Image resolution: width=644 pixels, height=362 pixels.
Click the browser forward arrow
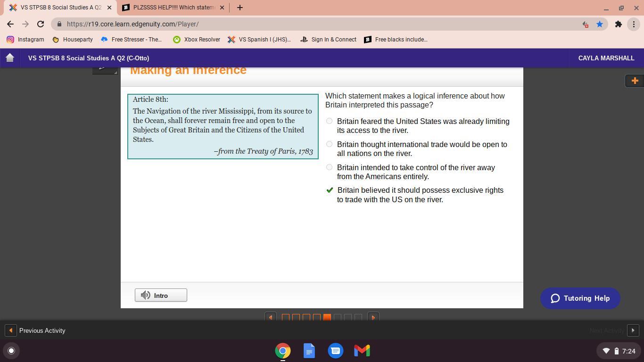coord(25,24)
